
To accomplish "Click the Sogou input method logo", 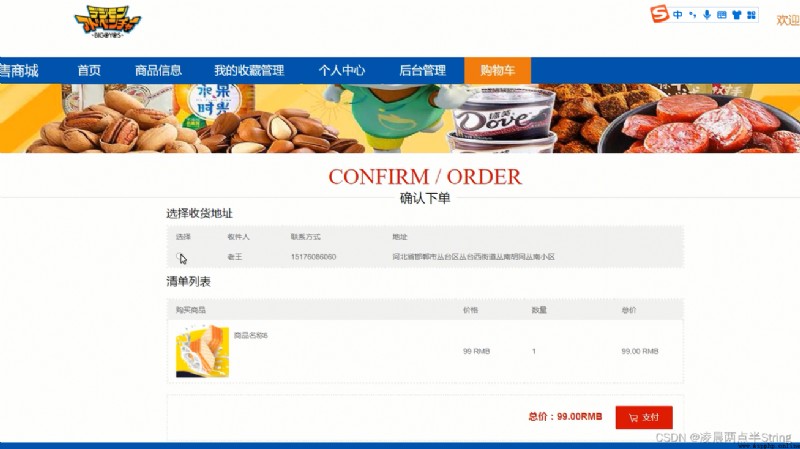I will click(660, 14).
